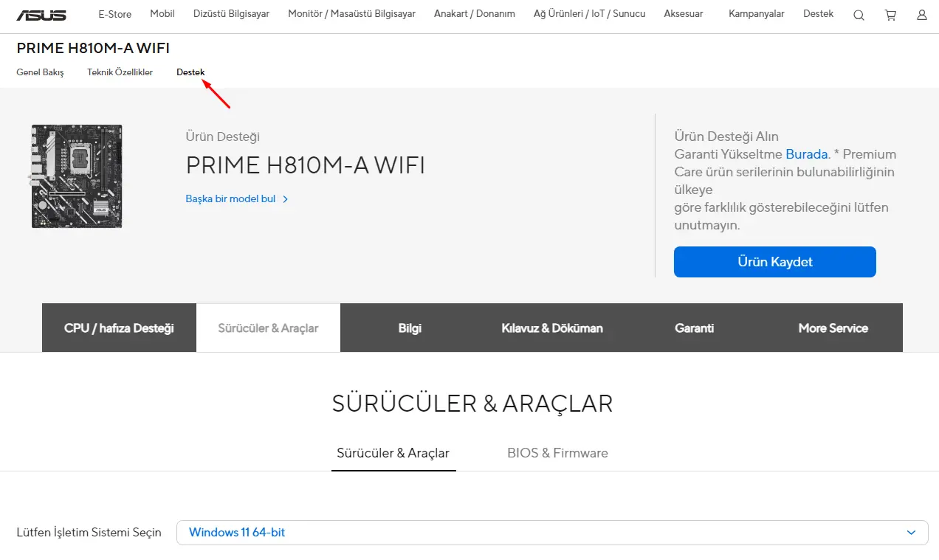Click the OS dropdown arrow chevron
939x560 pixels.
[912, 533]
